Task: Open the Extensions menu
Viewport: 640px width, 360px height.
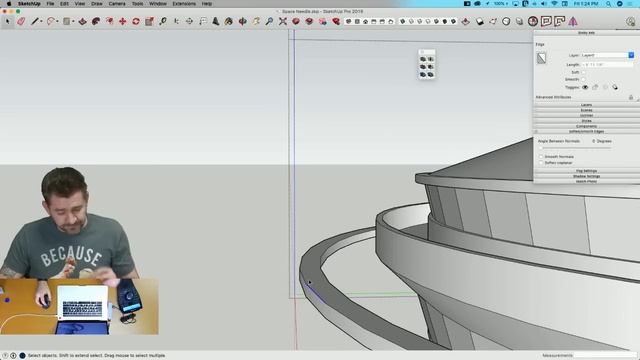Action: pyautogui.click(x=184, y=4)
